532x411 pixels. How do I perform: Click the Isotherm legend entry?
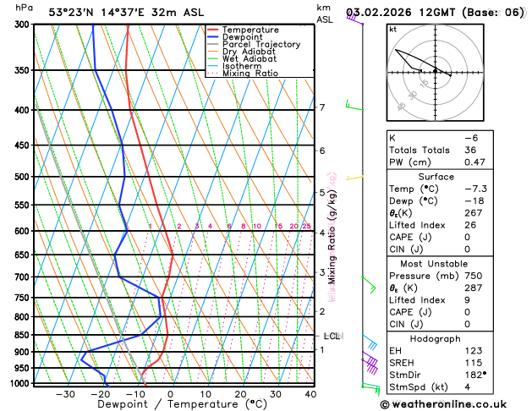pyautogui.click(x=234, y=66)
